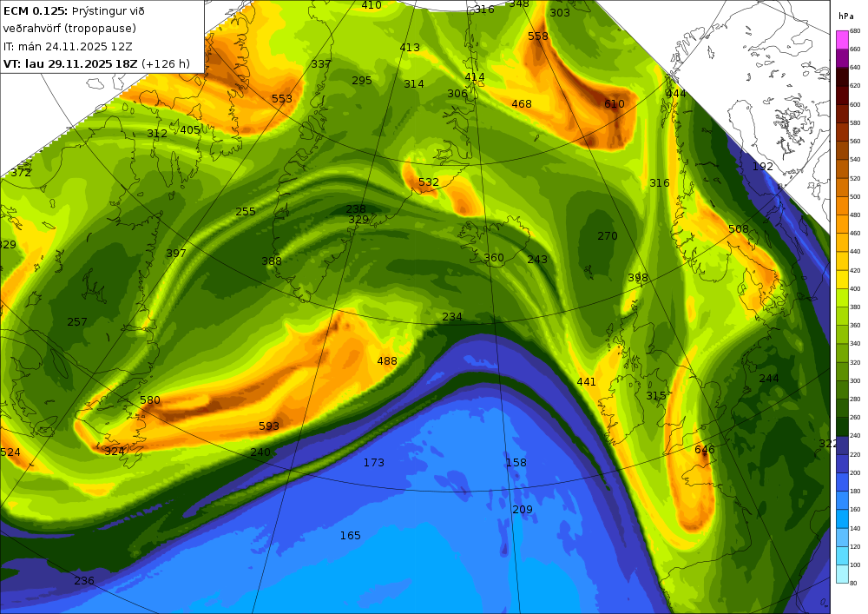This screenshot has height=614, width=868.
Task: Click the legend swatch between 200 and 180
Action: click(x=842, y=482)
